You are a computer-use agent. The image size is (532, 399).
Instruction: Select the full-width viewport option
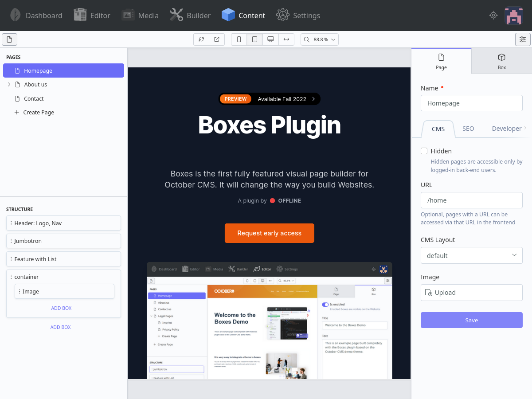[286, 39]
